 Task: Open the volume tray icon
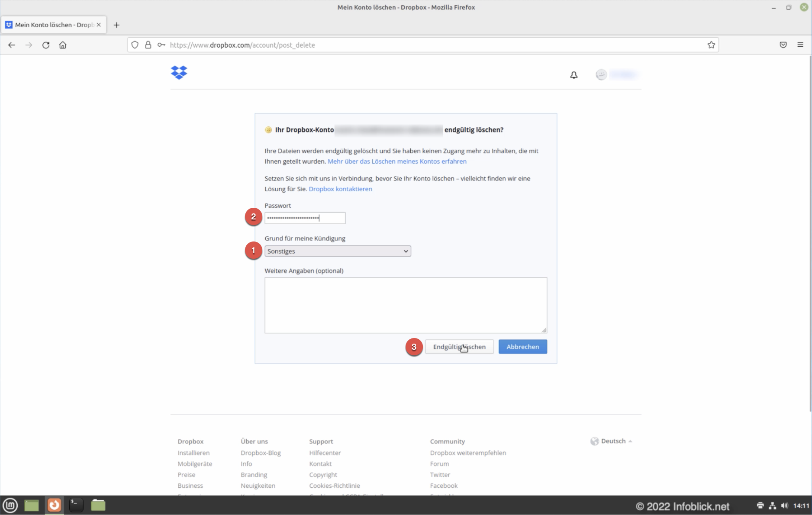coord(785,505)
